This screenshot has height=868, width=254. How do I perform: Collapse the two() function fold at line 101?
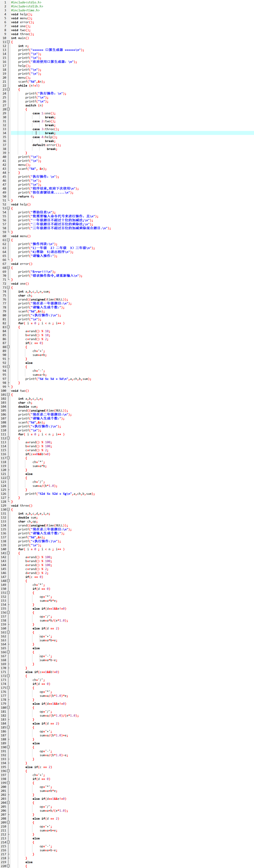pyautogui.click(x=8, y=395)
